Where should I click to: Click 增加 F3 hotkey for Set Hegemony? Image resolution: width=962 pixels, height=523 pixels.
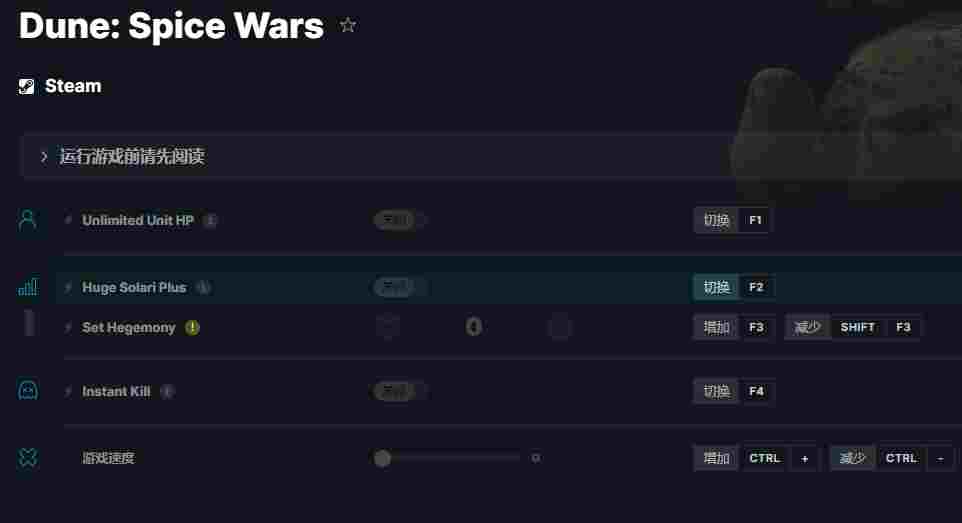pos(734,327)
